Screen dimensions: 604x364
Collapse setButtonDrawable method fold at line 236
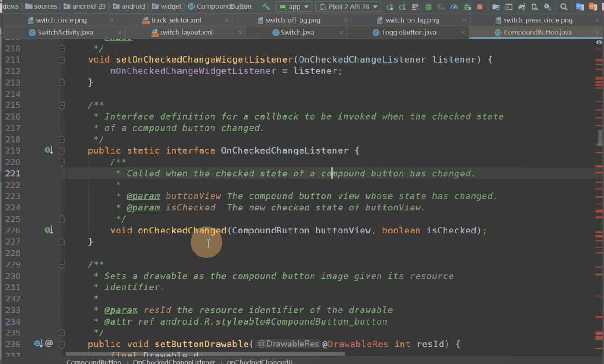(62, 344)
